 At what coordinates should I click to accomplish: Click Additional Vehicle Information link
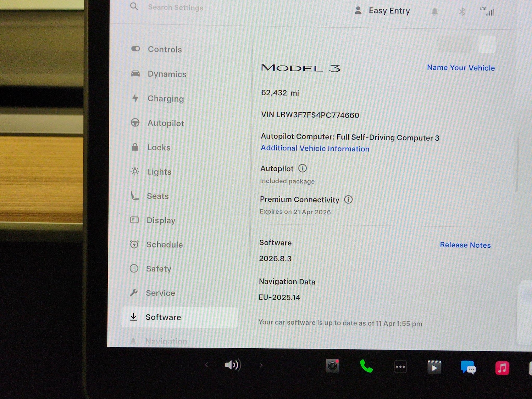point(315,148)
